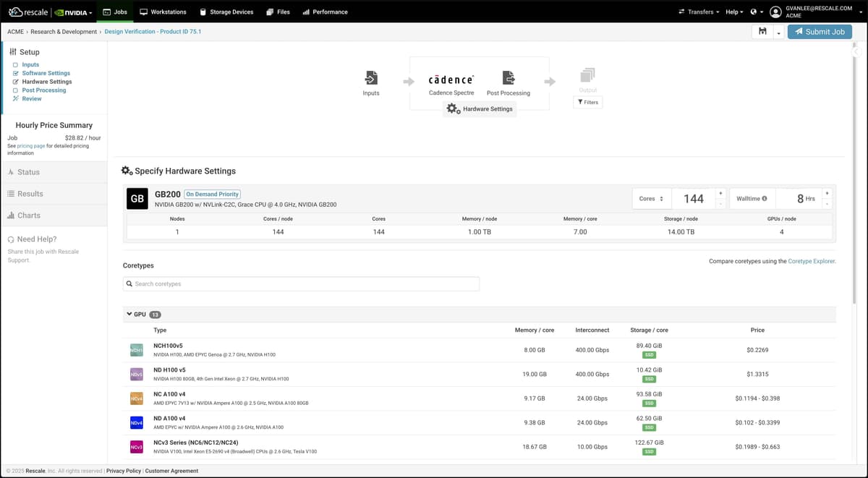Click the Output workflow icon
The height and width of the screenshot is (478, 868).
587,75
